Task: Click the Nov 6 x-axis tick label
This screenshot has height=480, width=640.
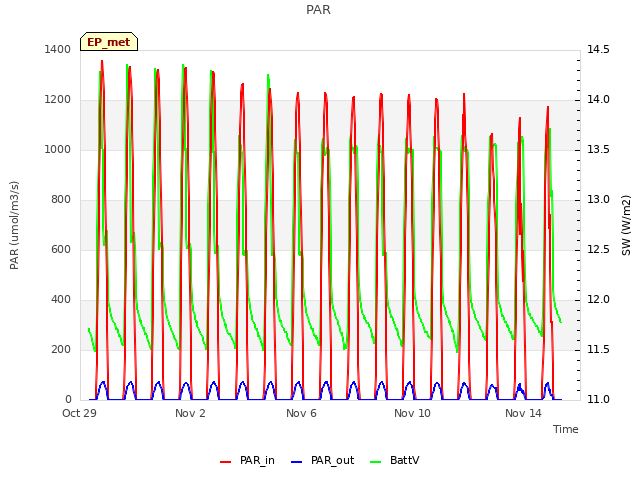Action: pyautogui.click(x=301, y=413)
